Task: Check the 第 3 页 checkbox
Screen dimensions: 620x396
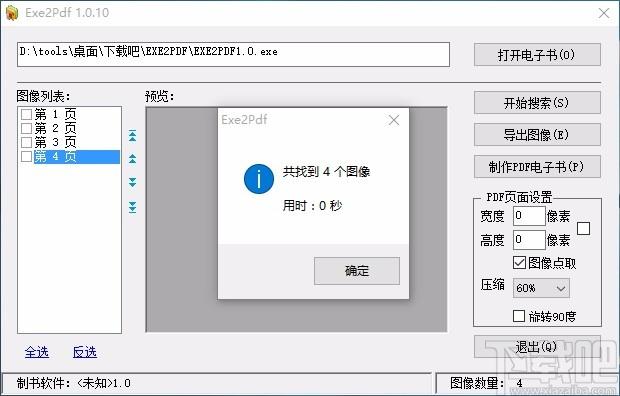Action: point(26,142)
